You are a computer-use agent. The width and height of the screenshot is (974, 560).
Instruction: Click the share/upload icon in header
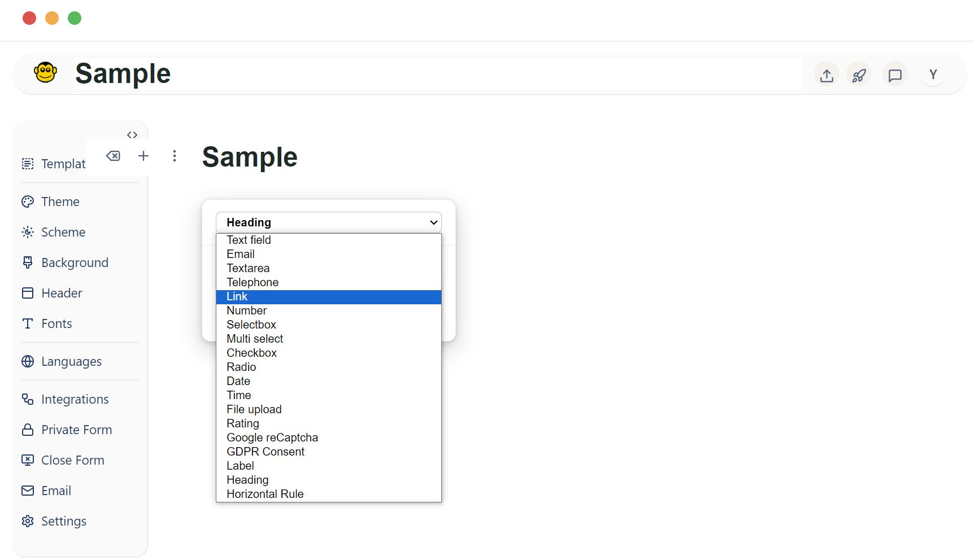(x=827, y=75)
